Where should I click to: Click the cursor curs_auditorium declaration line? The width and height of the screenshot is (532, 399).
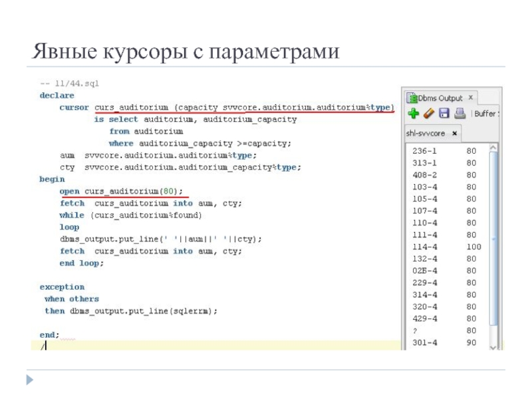click(226, 108)
